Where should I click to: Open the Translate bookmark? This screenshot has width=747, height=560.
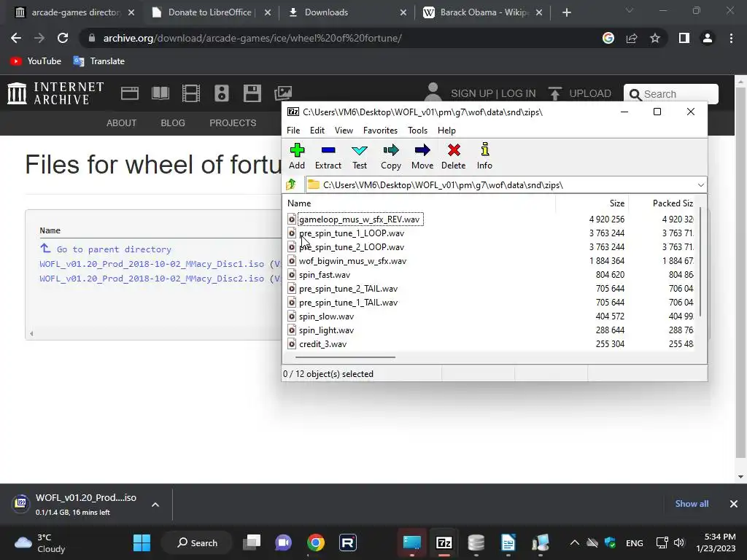99,61
